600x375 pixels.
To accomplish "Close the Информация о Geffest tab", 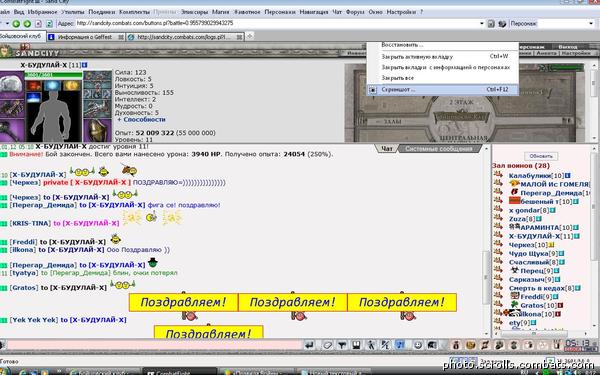I will [x=121, y=37].
